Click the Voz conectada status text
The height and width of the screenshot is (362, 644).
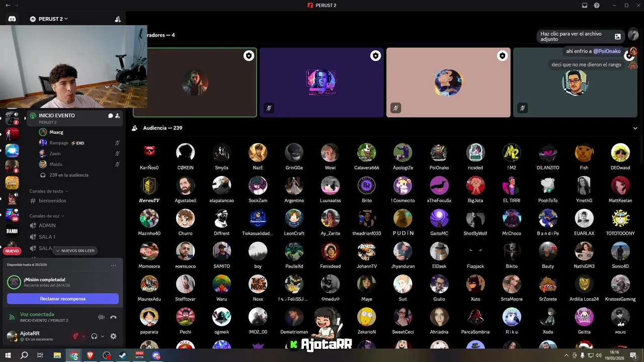[37, 314]
